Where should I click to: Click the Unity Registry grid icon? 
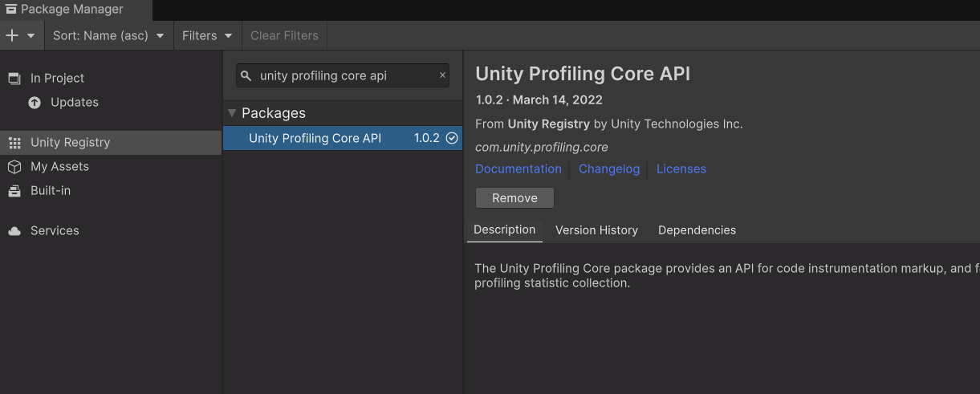14,142
